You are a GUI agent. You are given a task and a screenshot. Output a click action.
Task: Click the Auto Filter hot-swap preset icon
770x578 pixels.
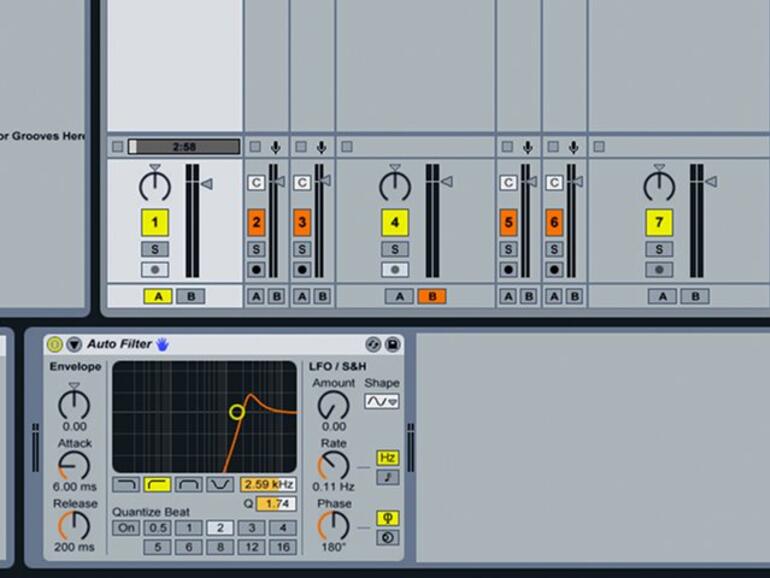[x=373, y=344]
